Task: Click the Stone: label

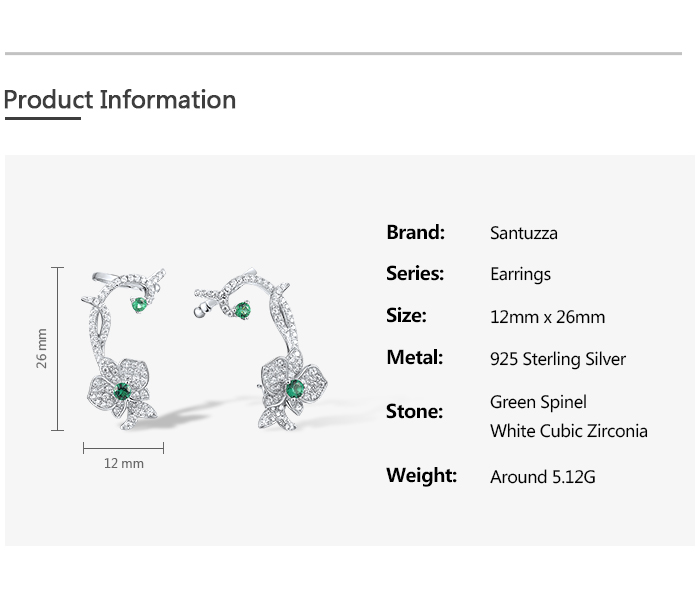Action: click(414, 411)
